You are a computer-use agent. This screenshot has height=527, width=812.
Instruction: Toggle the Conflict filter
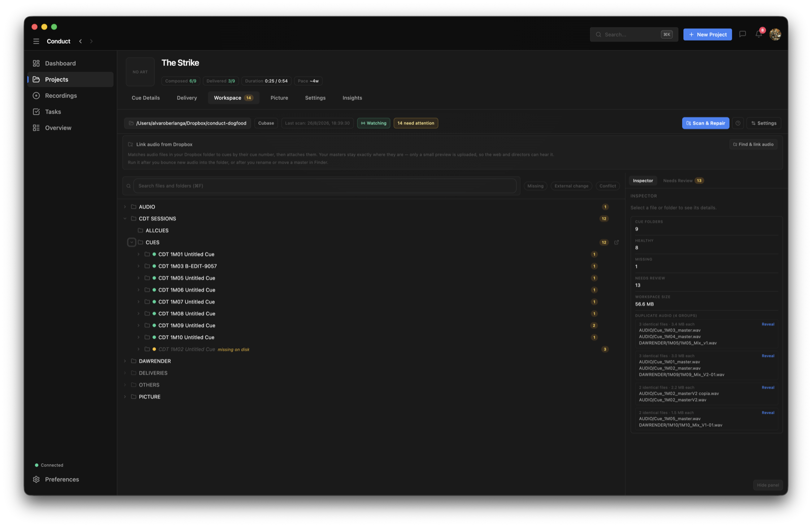(x=607, y=186)
